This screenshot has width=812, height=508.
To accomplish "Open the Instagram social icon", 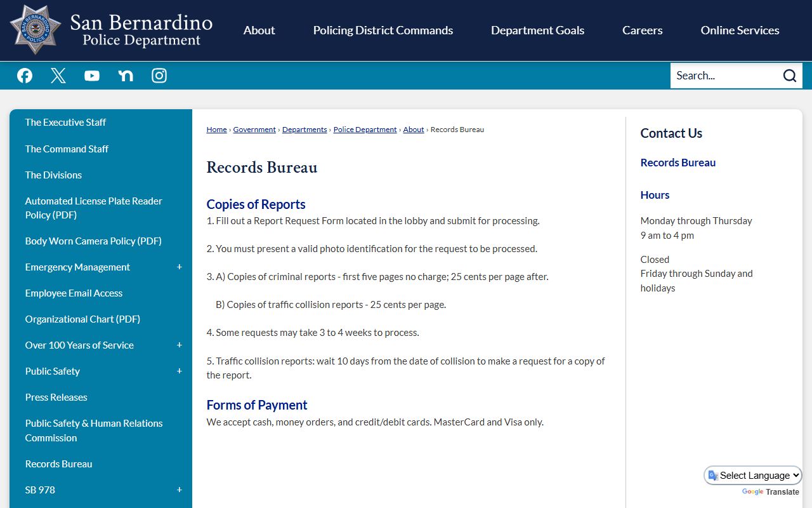I will pos(159,76).
